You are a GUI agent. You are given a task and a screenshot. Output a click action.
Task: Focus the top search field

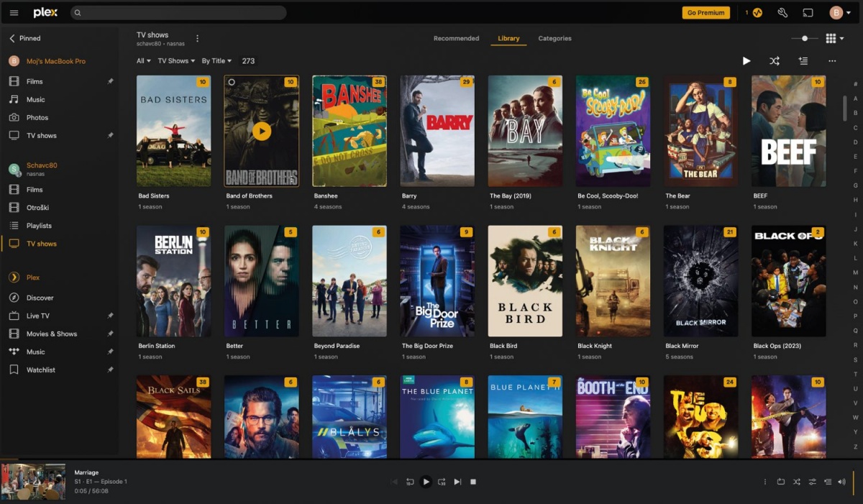point(178,13)
